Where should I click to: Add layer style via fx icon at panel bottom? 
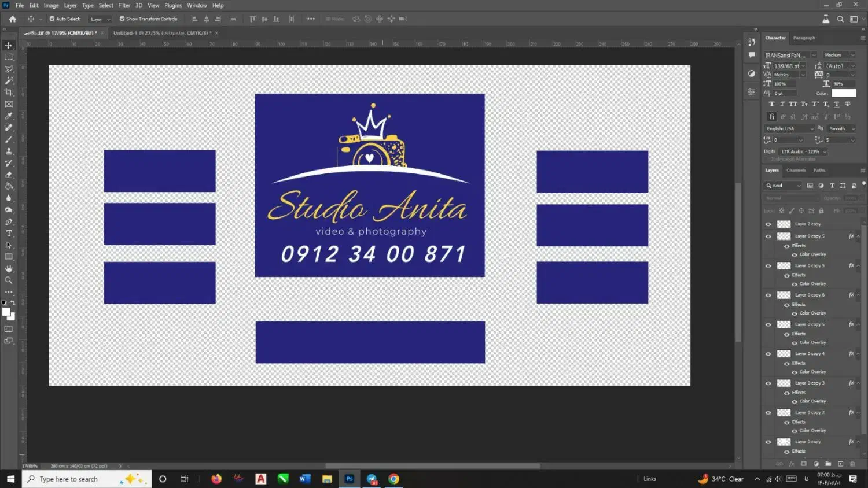coord(792,464)
